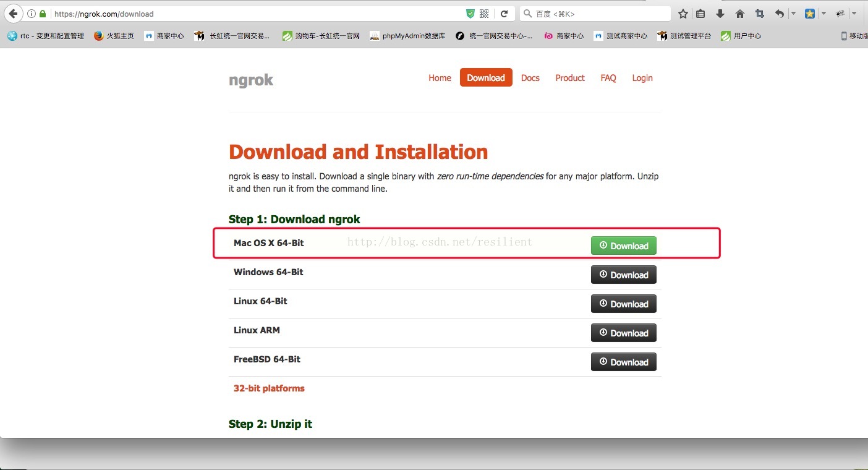Open the downloads arrow icon

720,14
